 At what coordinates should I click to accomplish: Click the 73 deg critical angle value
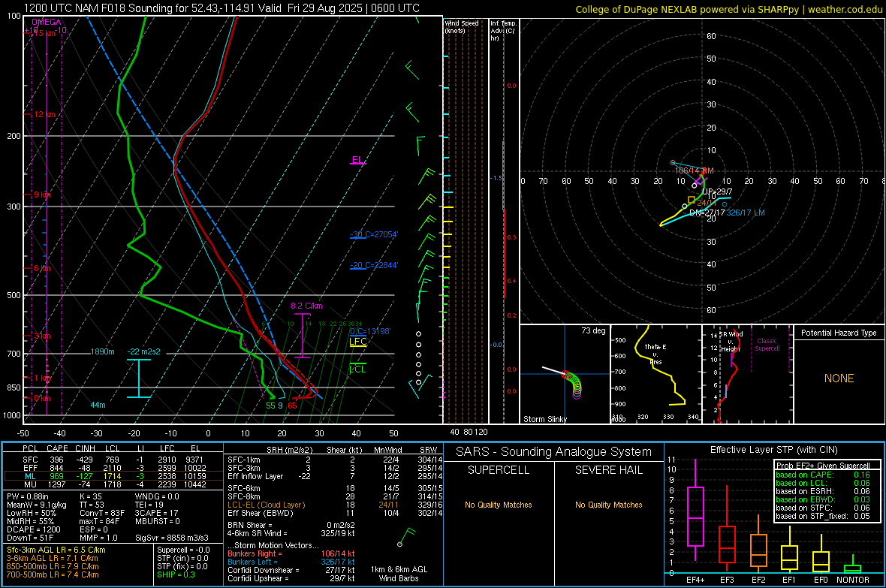593,330
